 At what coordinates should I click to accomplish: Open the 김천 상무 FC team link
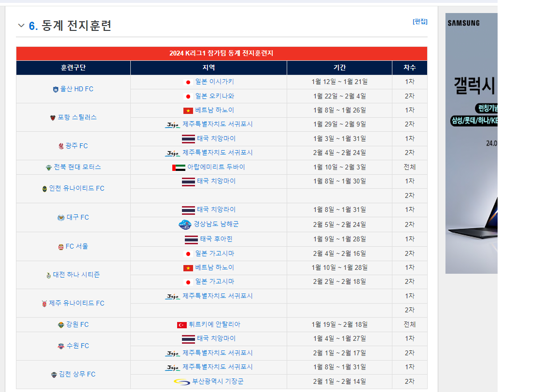click(x=77, y=374)
